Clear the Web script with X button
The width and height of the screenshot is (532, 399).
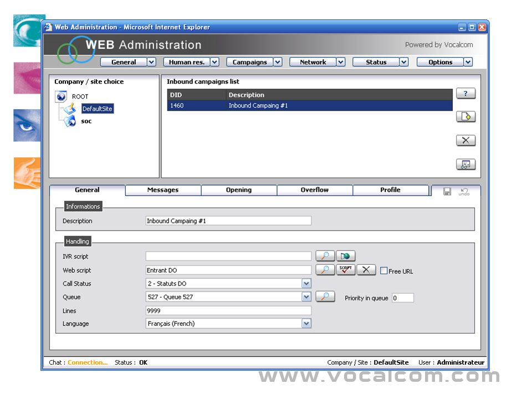tap(366, 270)
